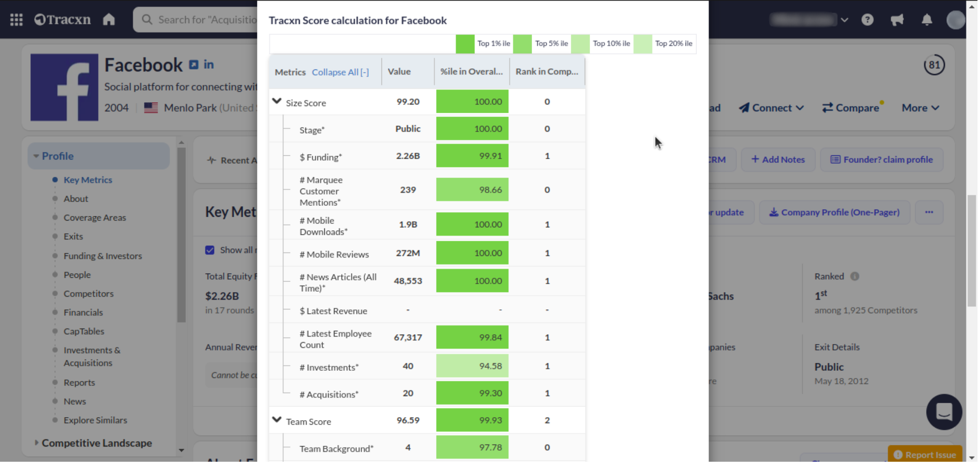This screenshot has width=980, height=463.
Task: Open the More dropdown menu
Action: pyautogui.click(x=920, y=108)
